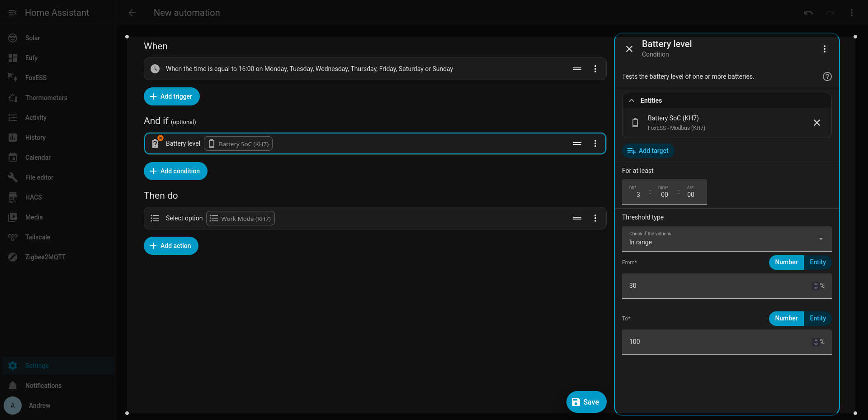The width and height of the screenshot is (868, 420).
Task: Open the History page
Action: 58,138
